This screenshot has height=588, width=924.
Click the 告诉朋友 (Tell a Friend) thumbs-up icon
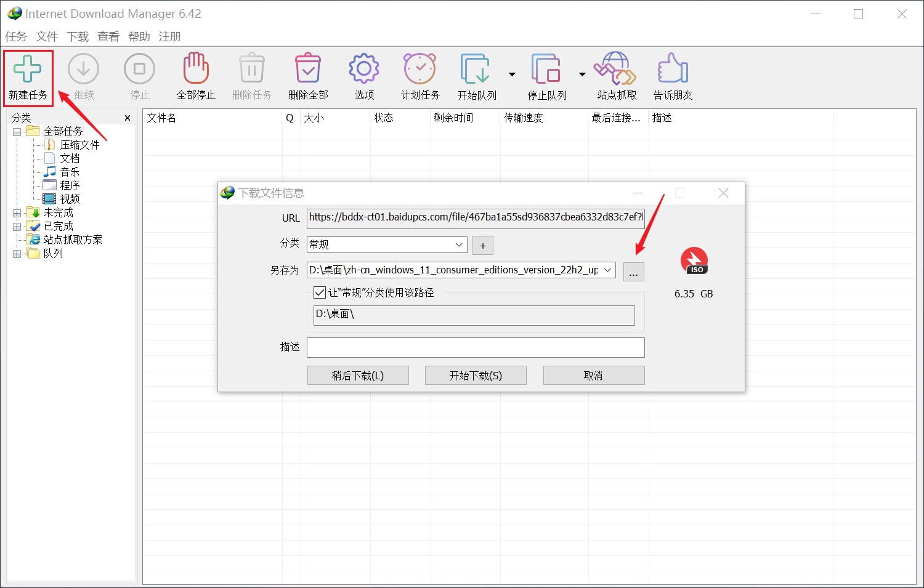673,68
